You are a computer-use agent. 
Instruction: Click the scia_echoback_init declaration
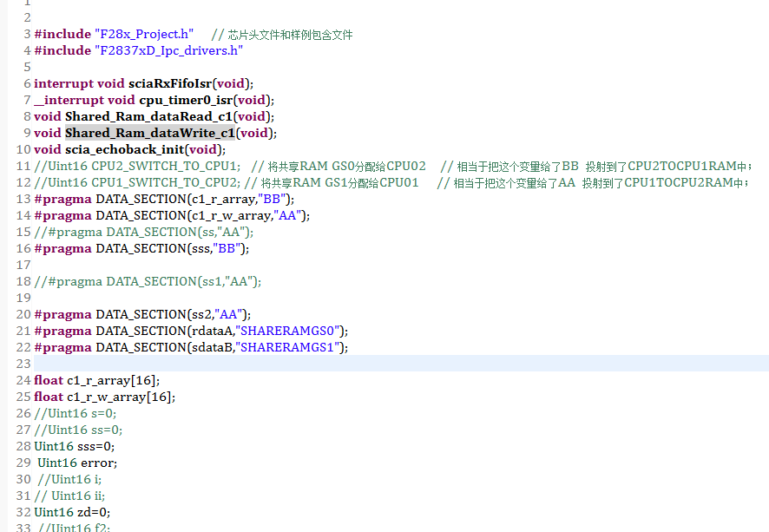pyautogui.click(x=130, y=149)
